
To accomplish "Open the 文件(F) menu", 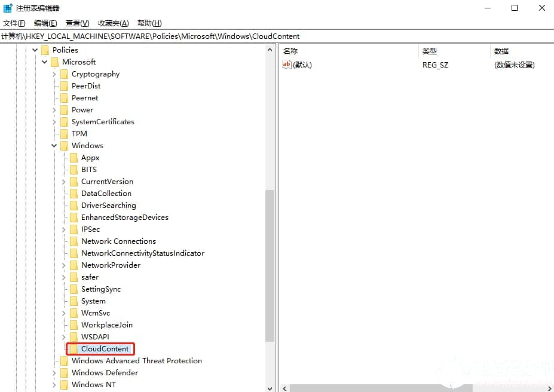I will 14,23.
